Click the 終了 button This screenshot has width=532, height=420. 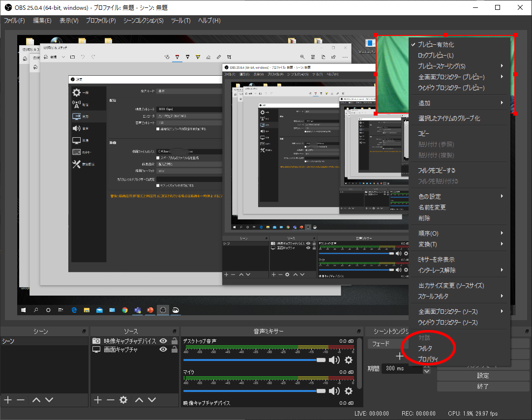[483, 387]
